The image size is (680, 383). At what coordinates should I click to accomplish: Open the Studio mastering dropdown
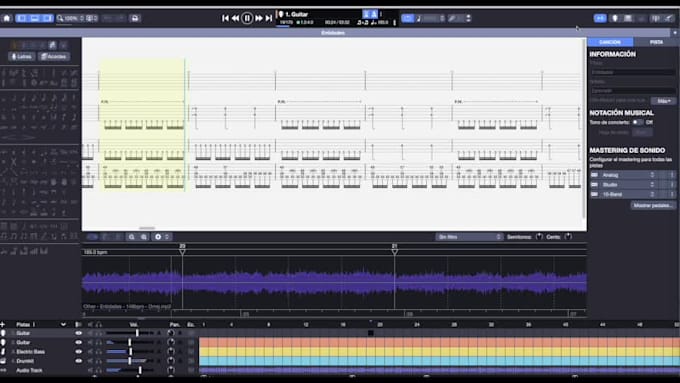[627, 185]
